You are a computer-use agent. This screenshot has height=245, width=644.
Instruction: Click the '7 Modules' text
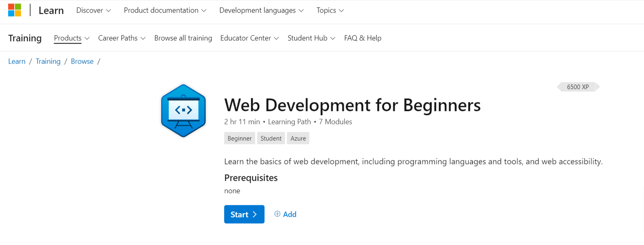(x=335, y=122)
